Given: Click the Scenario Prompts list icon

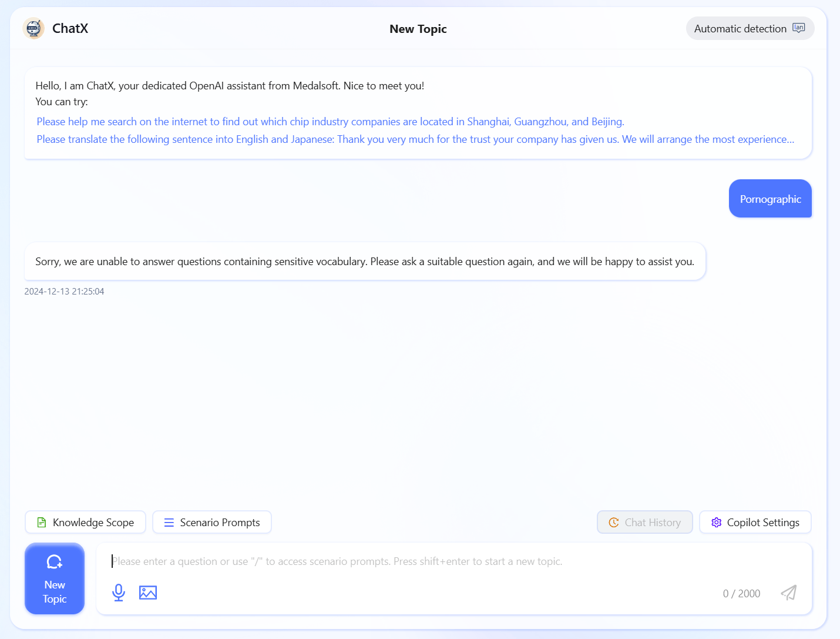Looking at the screenshot, I should (169, 523).
